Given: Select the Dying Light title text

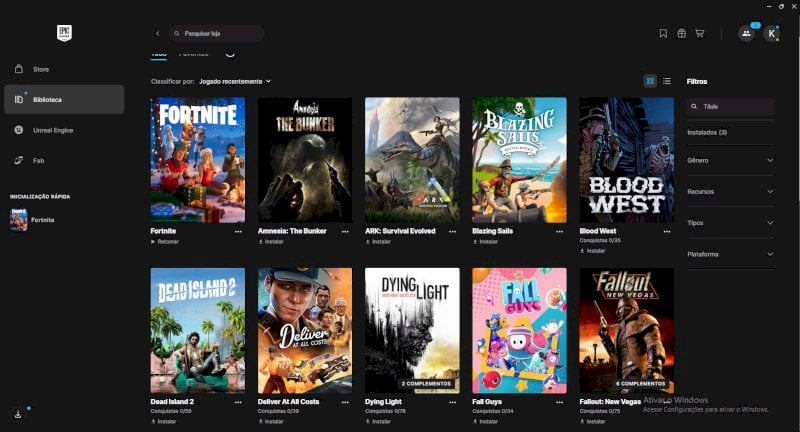Looking at the screenshot, I should click(x=383, y=402).
